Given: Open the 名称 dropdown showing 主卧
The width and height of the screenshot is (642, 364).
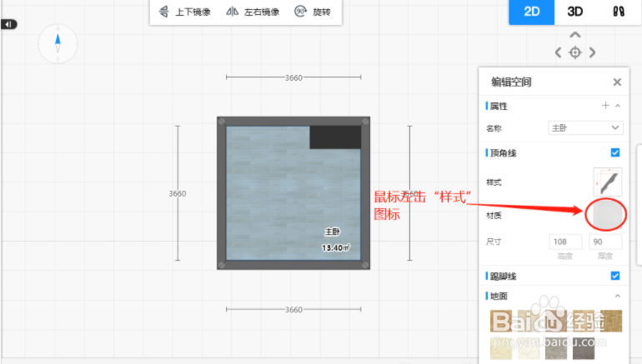Looking at the screenshot, I should [x=585, y=128].
